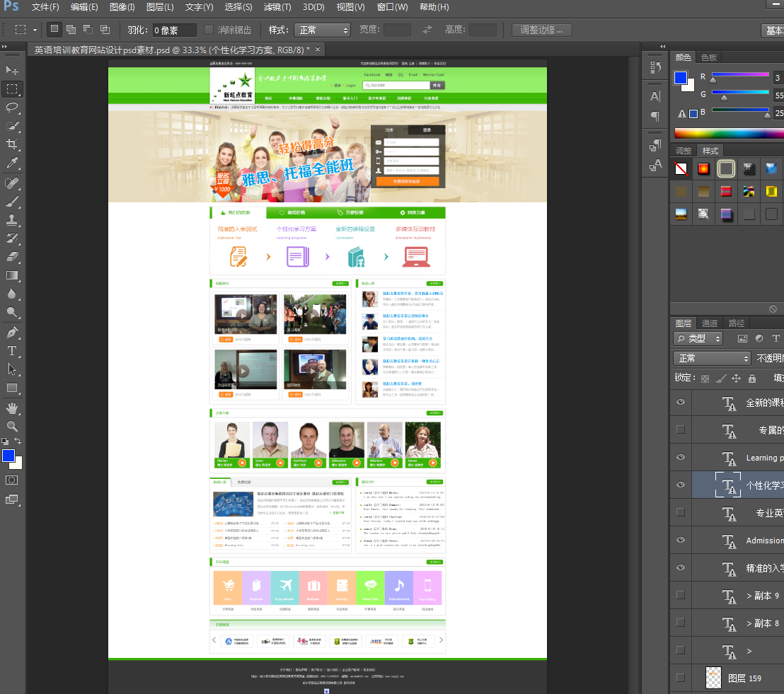Select the Rectangular Marquee tool
Screen dimensions: 784x694
[12, 89]
